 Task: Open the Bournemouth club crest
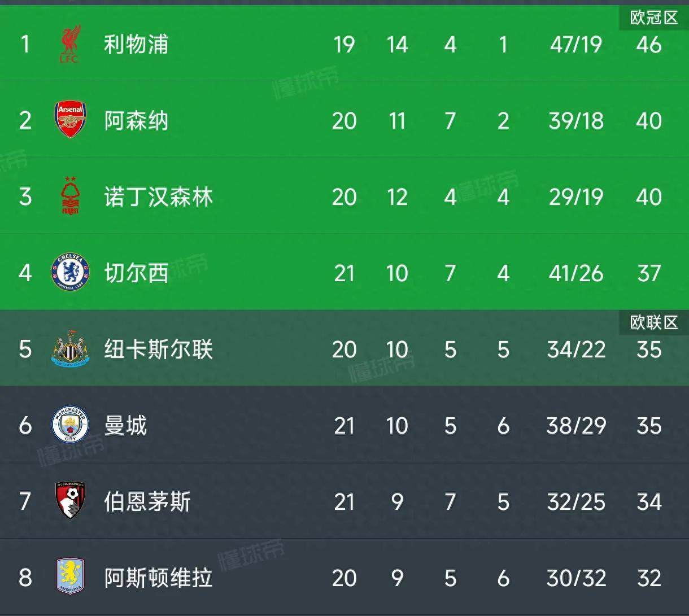(70, 501)
